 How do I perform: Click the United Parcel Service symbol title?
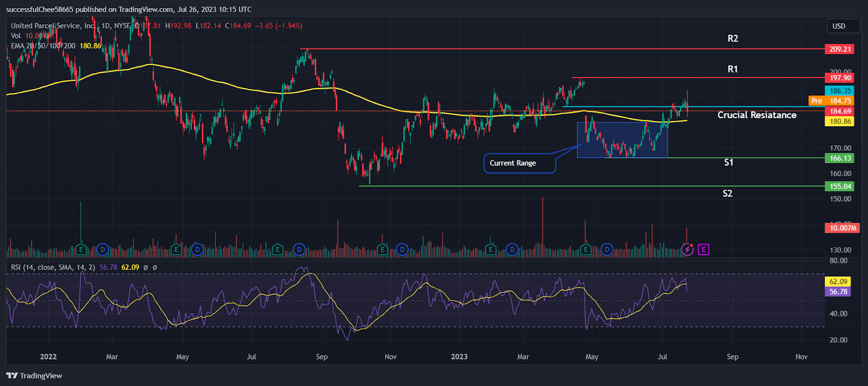54,25
